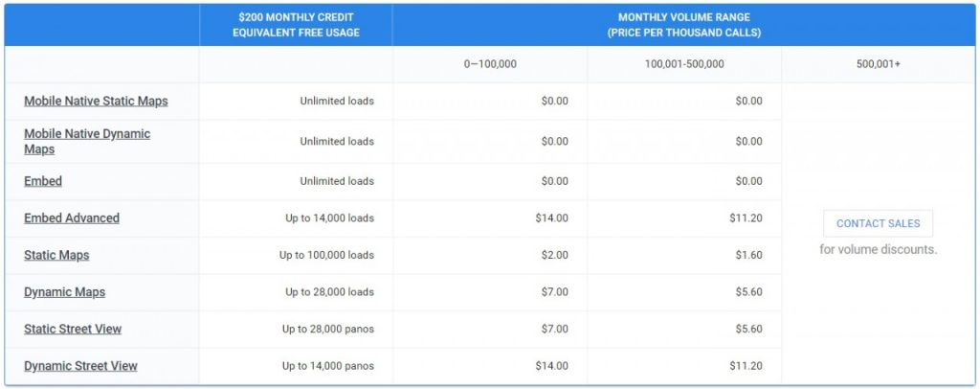Click the 500,001+ volume range cell
Viewport: 980px width, 389px height.
879,64
